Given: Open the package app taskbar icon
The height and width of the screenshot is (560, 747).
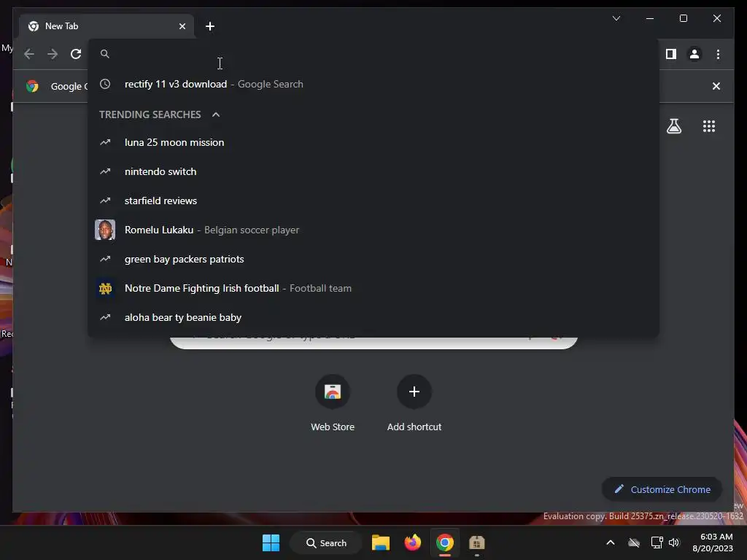Looking at the screenshot, I should pyautogui.click(x=476, y=542).
